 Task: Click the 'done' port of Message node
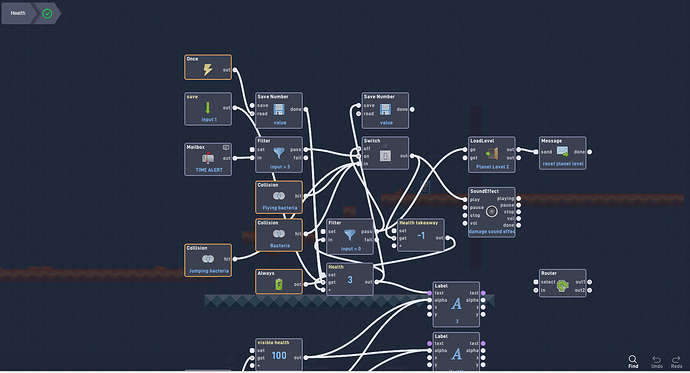(x=590, y=152)
